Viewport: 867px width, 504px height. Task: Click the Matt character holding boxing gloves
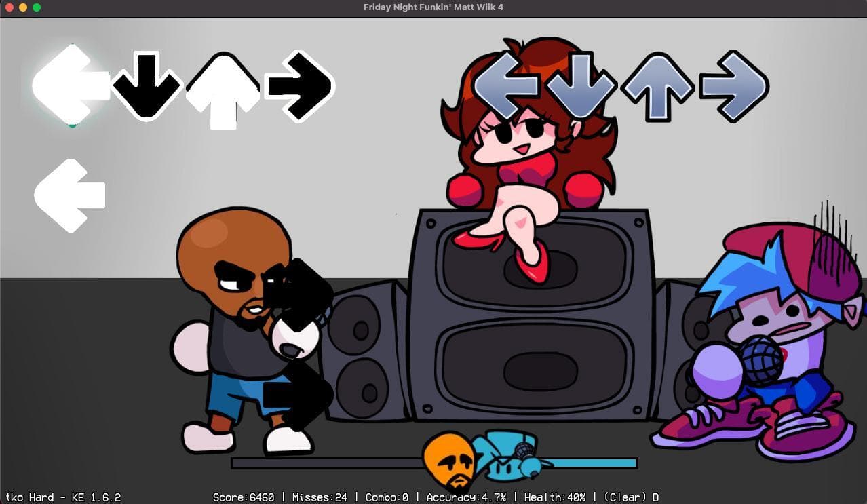(246, 331)
